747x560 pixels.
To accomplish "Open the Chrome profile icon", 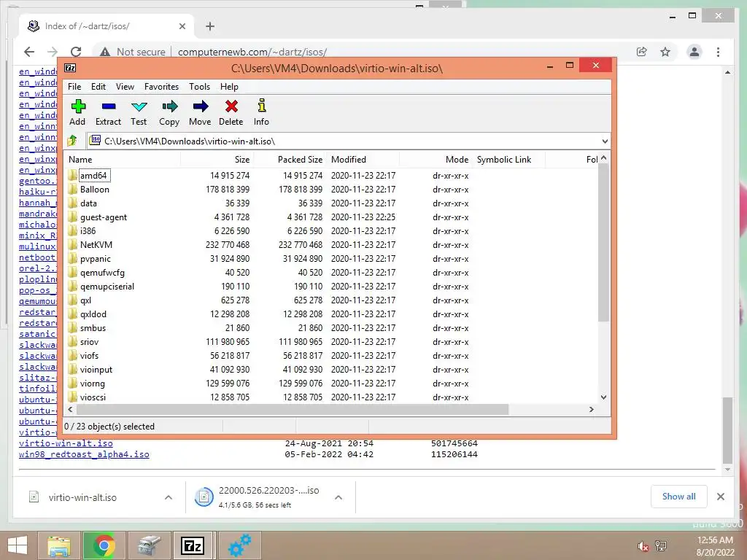I will point(694,52).
